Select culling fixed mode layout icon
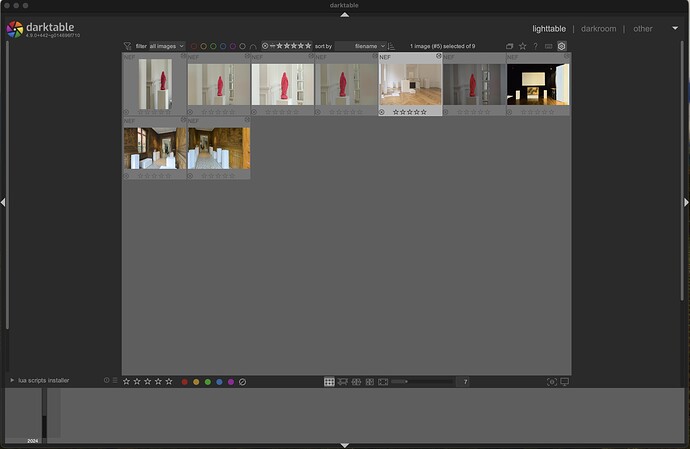Screen dimensions: 690x449 point(356,382)
